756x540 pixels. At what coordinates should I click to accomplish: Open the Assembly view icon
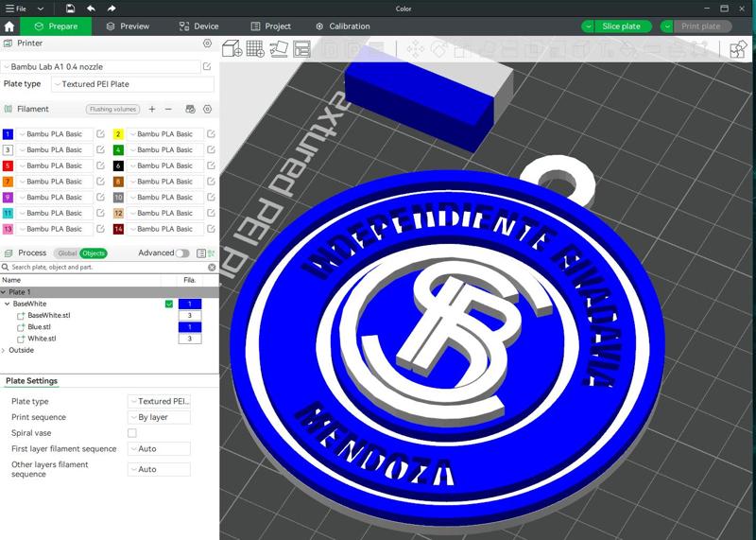click(x=738, y=49)
